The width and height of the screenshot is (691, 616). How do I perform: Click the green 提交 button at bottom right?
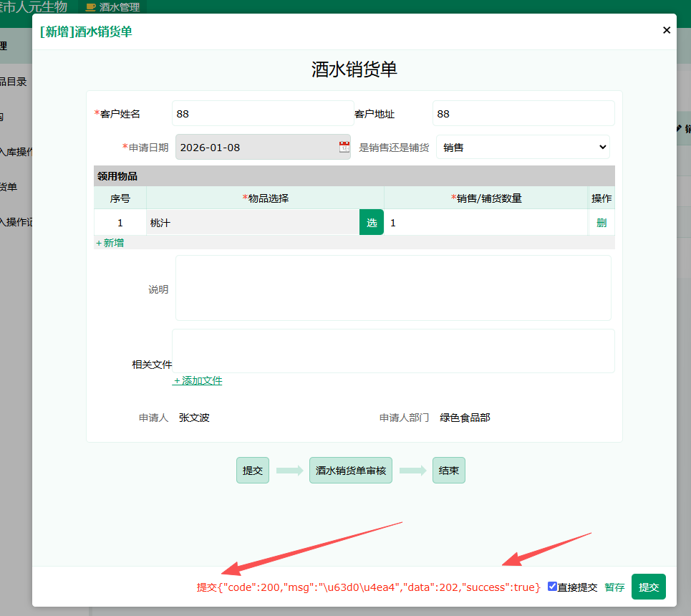pyautogui.click(x=648, y=587)
